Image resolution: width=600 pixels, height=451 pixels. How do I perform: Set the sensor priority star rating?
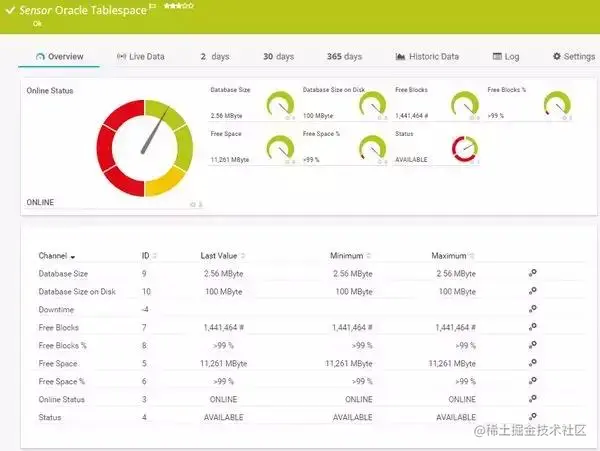point(179,6)
